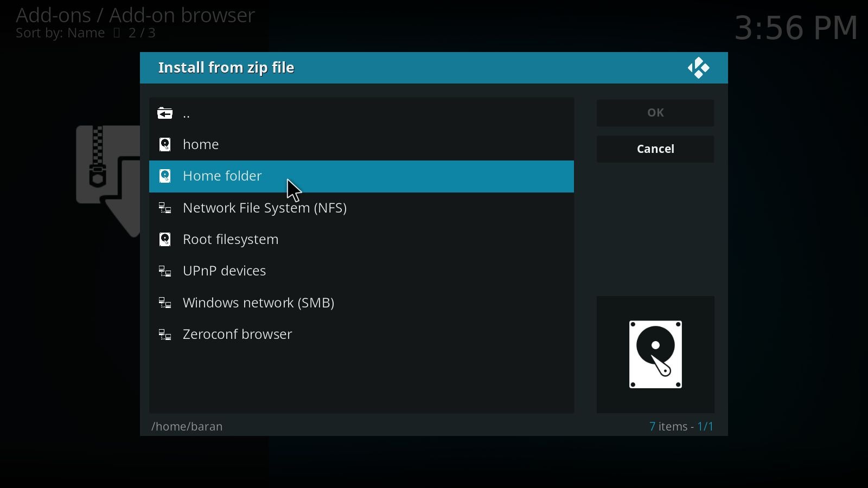Click the network icon beside UPnP devices
This screenshot has height=488, width=868.
165,271
